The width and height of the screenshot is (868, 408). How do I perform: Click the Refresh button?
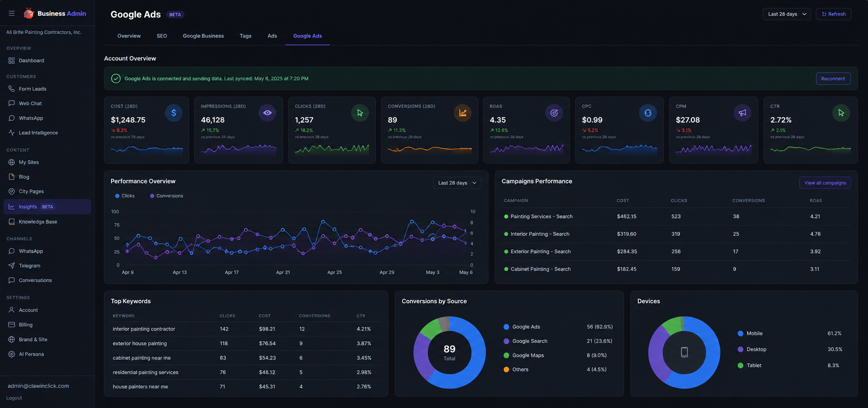[x=833, y=14]
